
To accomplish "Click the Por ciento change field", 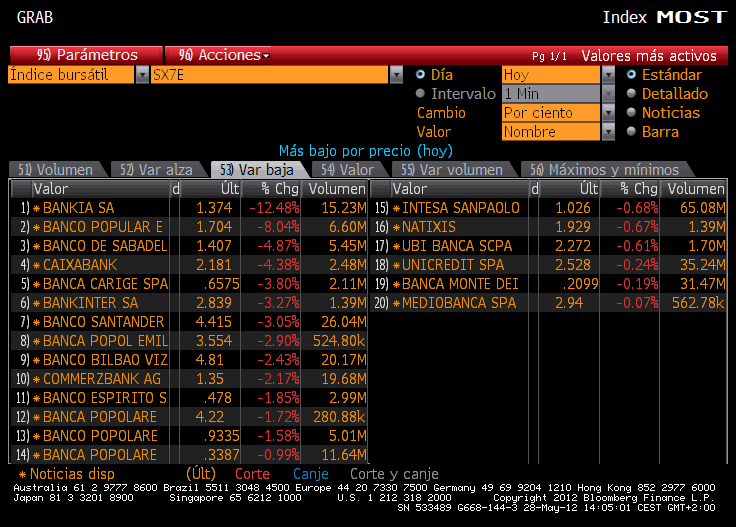I will point(551,113).
